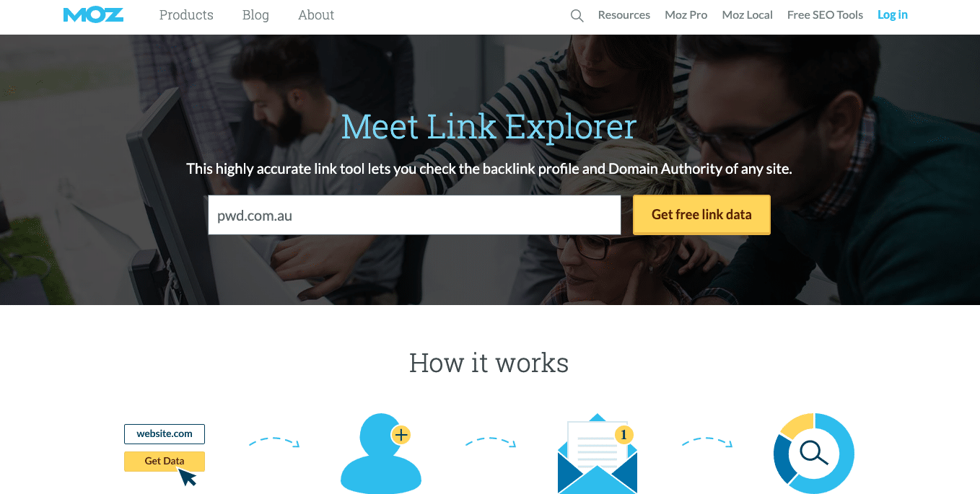Open the Products menu

click(186, 15)
